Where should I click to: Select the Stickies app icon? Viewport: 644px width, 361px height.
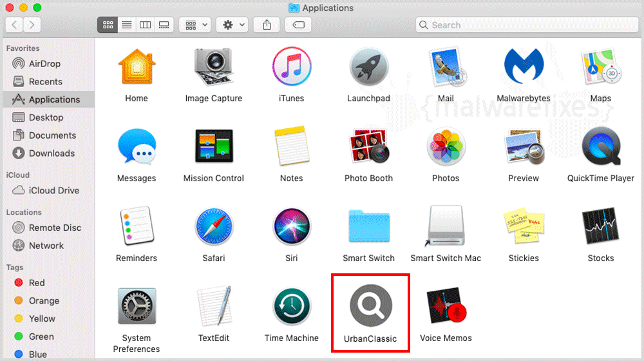click(x=524, y=226)
